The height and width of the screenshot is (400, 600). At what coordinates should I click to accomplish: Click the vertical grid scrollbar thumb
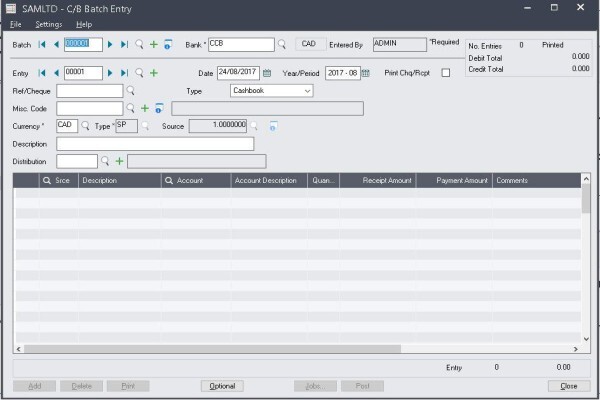click(586, 199)
